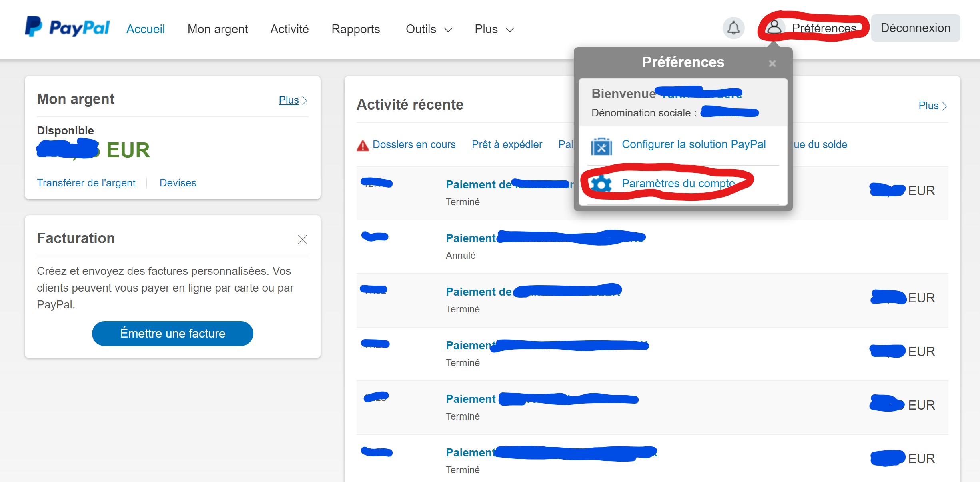The height and width of the screenshot is (482, 980).
Task: Click the Devises link
Action: [178, 183]
